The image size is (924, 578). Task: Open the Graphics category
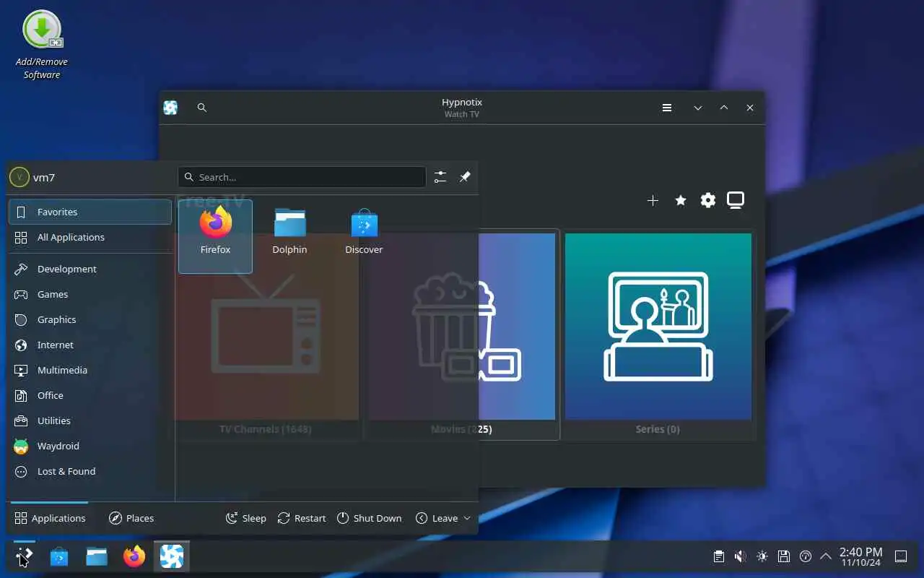pyautogui.click(x=90, y=319)
